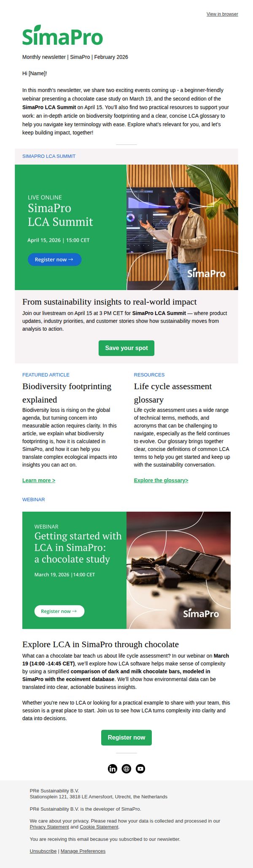This screenshot has width=253, height=868.
Task: Open the Manage Preferences link
Action: [x=83, y=851]
